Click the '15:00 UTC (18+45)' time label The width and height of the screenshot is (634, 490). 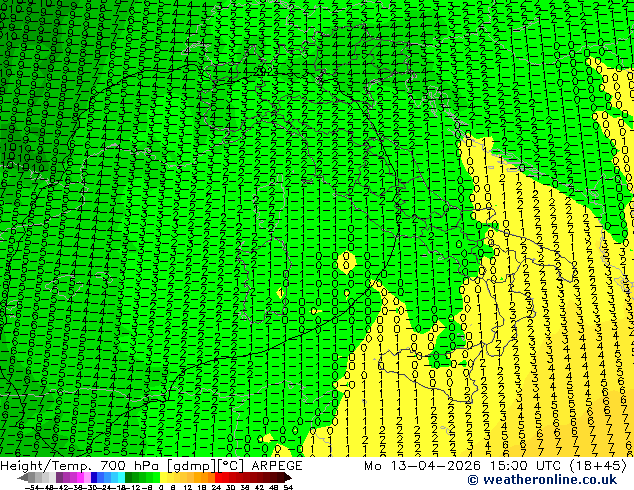click(x=558, y=466)
